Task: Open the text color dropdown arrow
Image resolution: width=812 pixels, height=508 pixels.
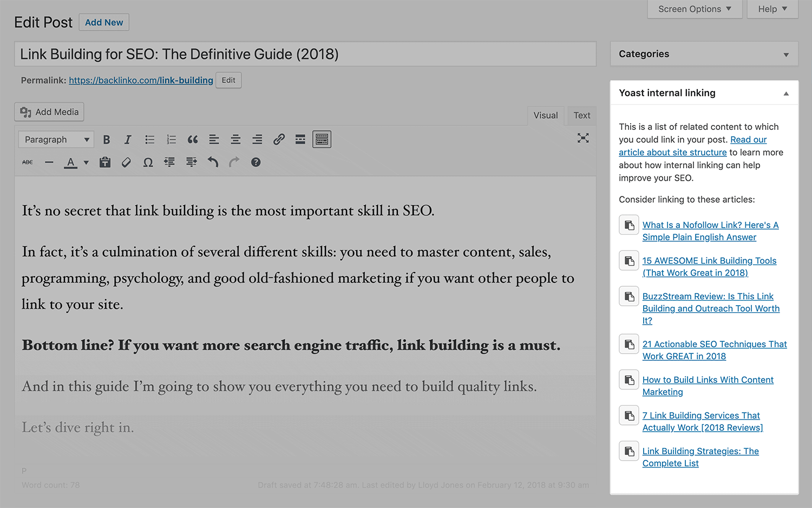Action: coord(86,162)
